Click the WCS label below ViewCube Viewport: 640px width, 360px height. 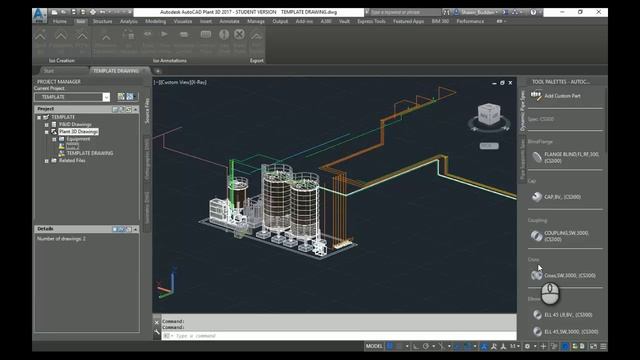click(489, 146)
